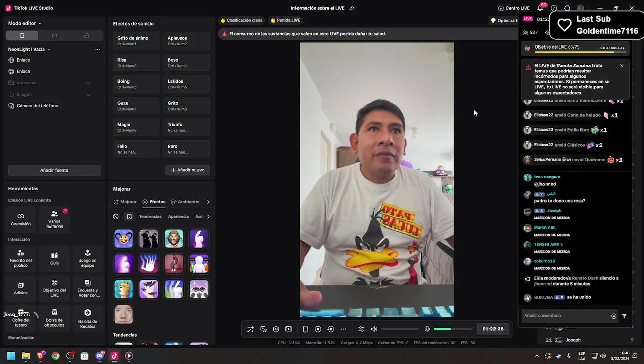
Task: Open Partida LIVE button
Action: coord(285,20)
